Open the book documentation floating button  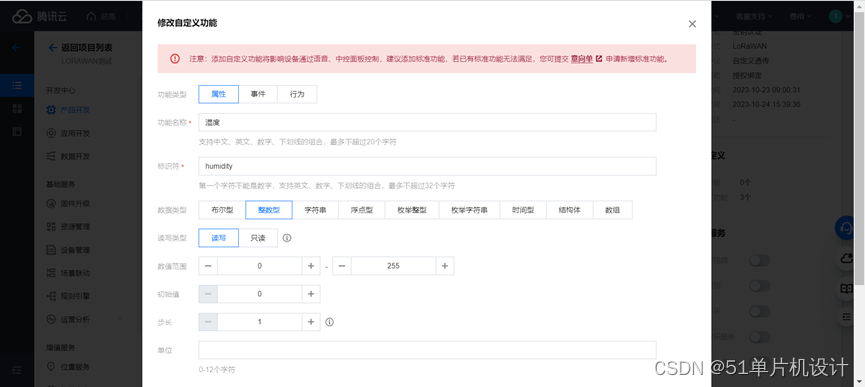847,288
